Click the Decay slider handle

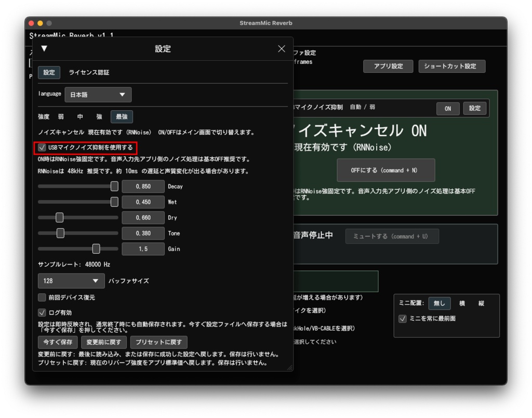pos(114,187)
